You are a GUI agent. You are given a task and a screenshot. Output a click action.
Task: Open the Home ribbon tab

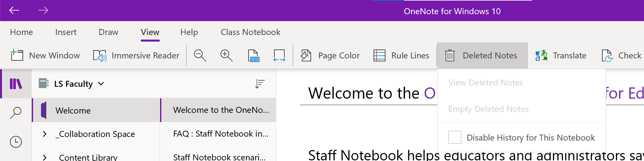point(21,32)
